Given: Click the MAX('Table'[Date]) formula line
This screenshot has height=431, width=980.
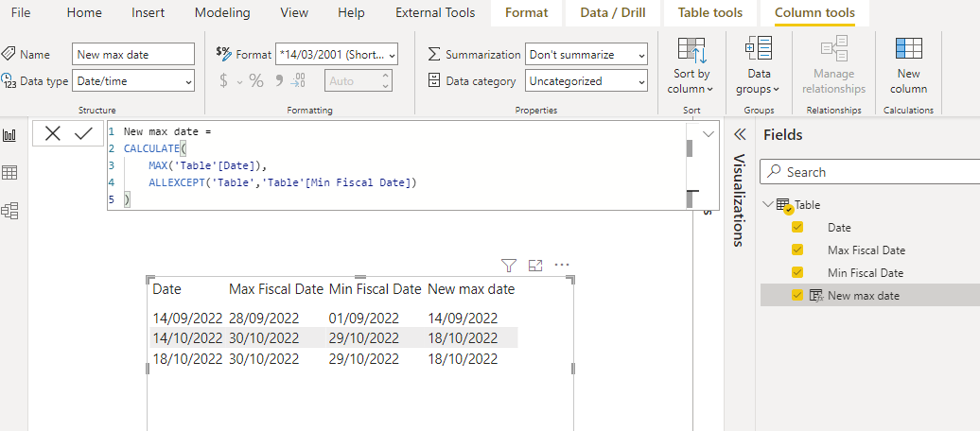Looking at the screenshot, I should point(207,165).
